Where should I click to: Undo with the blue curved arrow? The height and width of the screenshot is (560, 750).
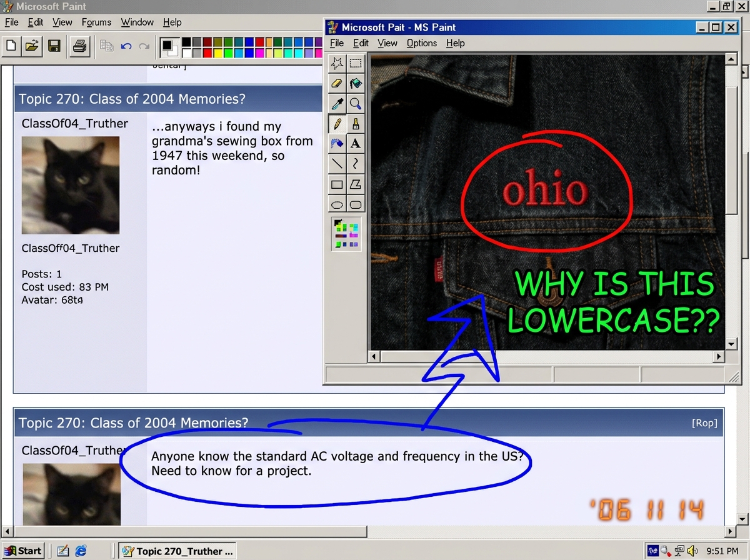click(126, 46)
